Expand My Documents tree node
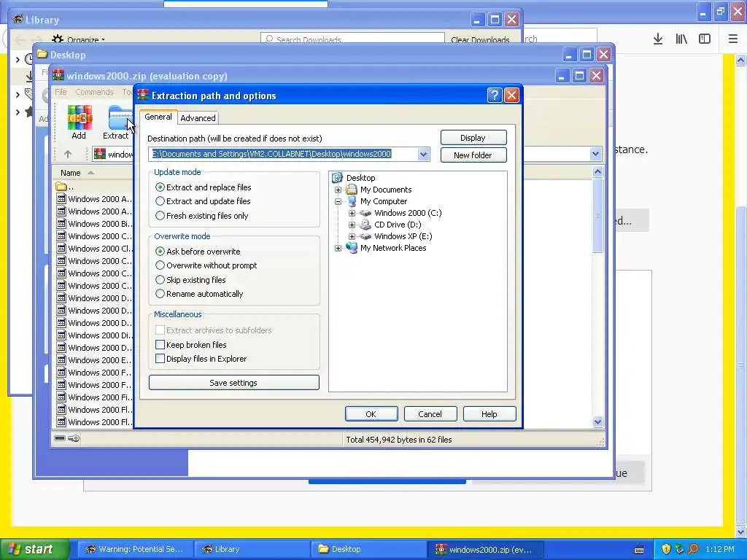This screenshot has width=747, height=560. 338,190
